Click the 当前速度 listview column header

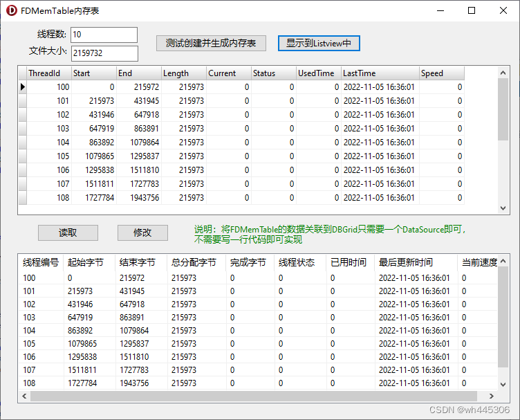click(x=478, y=262)
